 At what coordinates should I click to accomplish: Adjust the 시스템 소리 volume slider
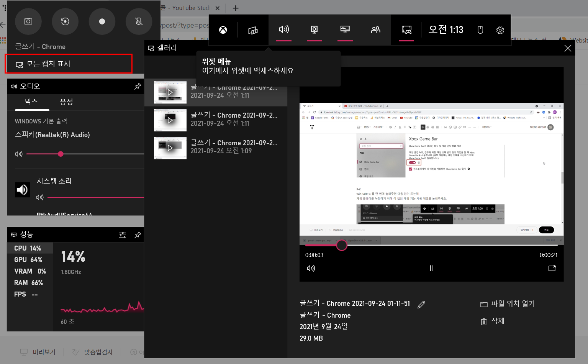pos(96,197)
